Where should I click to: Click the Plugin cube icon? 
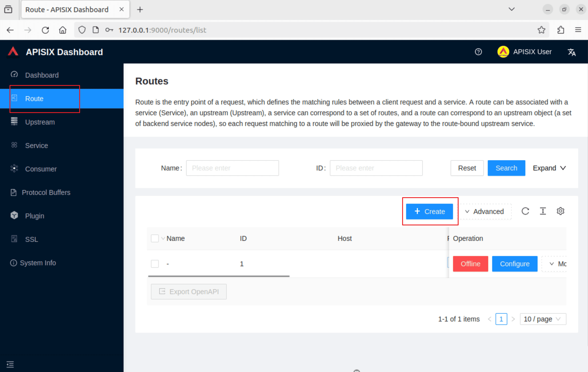click(14, 215)
